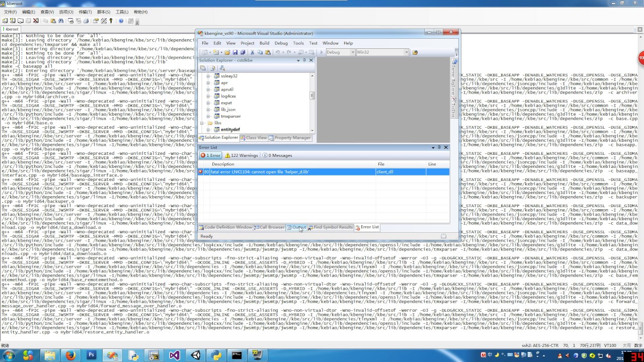Select the fatal error LNK1104 row
The image size is (644, 362).
(x=324, y=172)
